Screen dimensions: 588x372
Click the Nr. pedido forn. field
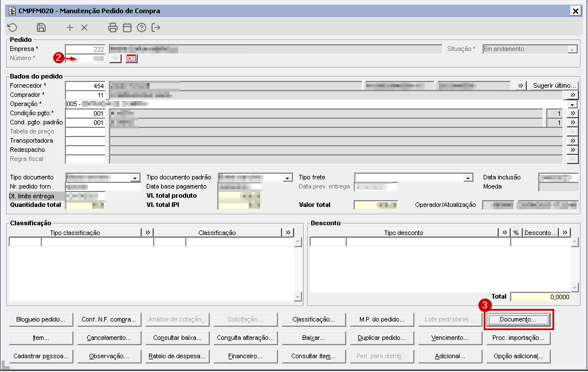pyautogui.click(x=103, y=187)
